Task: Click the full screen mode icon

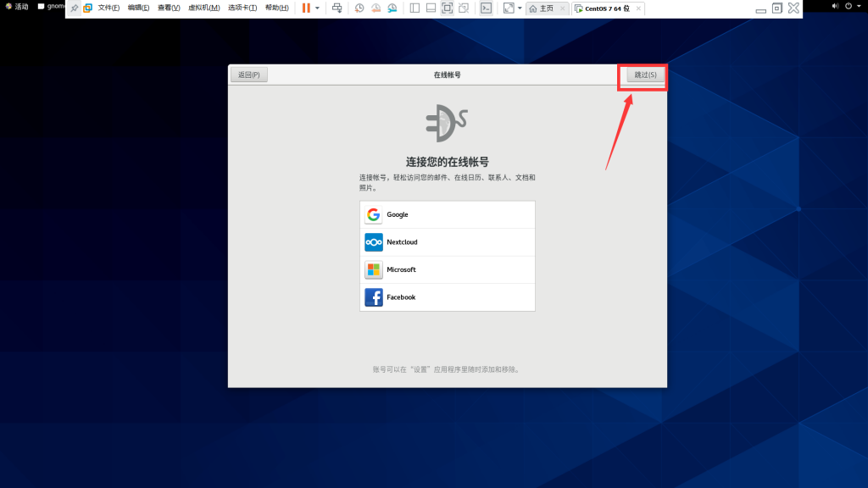Action: 448,8
